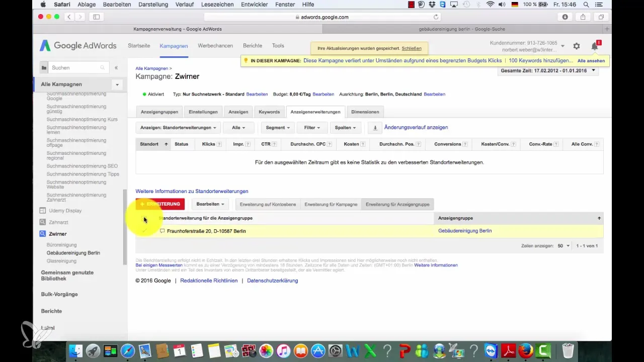
Task: Click Safari's share button
Action: click(x=583, y=17)
